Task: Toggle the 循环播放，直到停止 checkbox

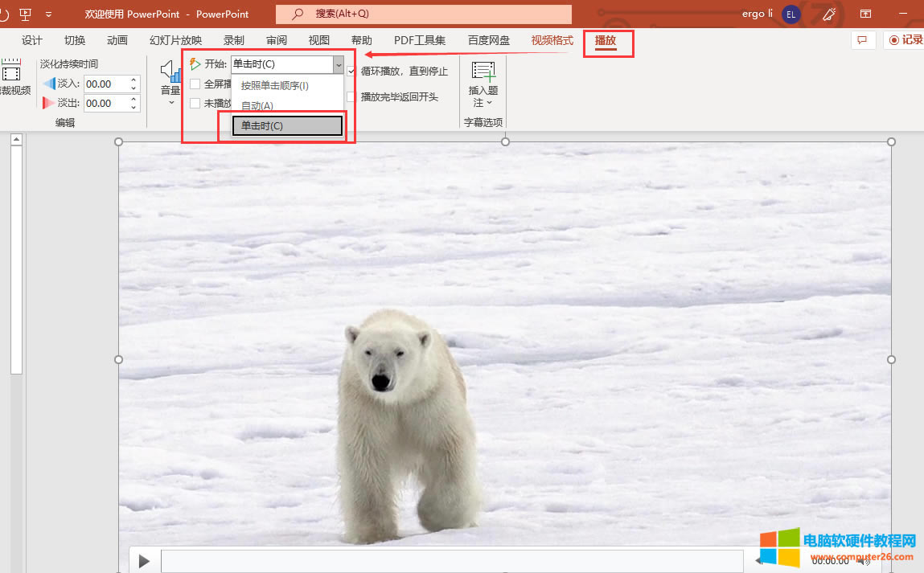Action: (351, 72)
